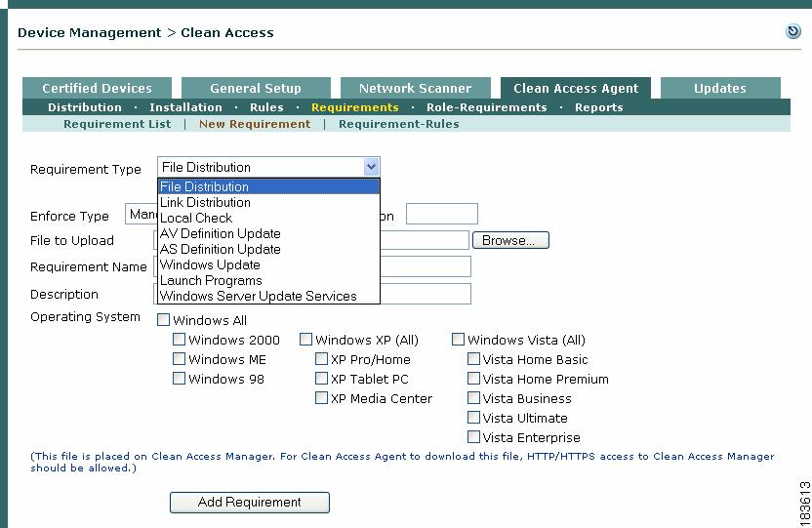This screenshot has width=812, height=528.
Task: Open the Installation submenu
Action: point(185,107)
